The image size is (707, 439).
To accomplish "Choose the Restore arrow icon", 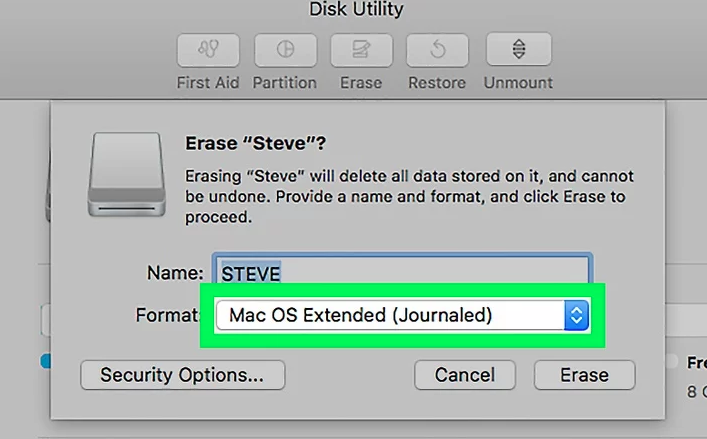I will (437, 49).
